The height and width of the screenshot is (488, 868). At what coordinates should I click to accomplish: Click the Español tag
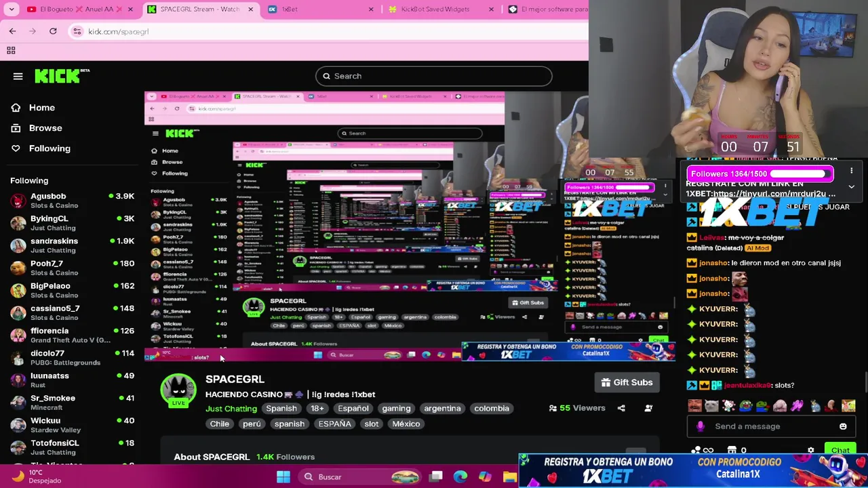tap(353, 409)
